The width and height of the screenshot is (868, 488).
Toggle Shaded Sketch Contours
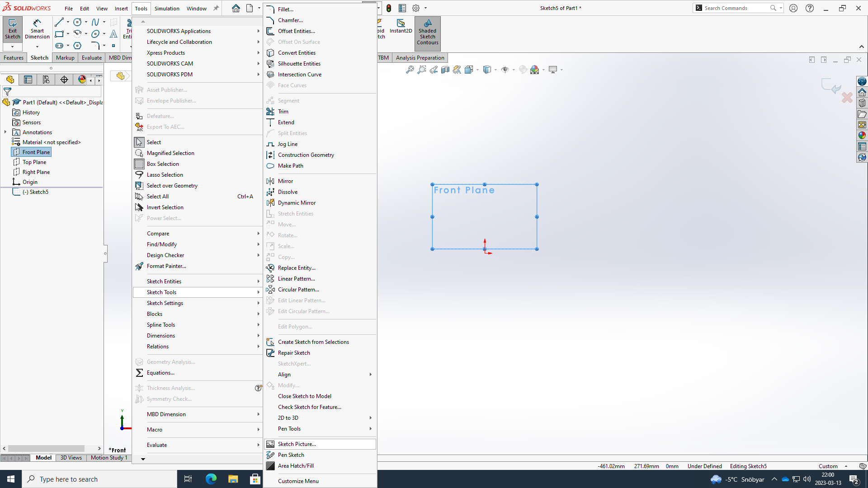(x=427, y=33)
